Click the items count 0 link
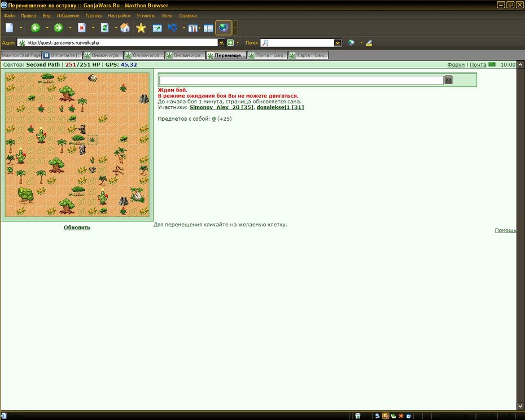 click(213, 119)
